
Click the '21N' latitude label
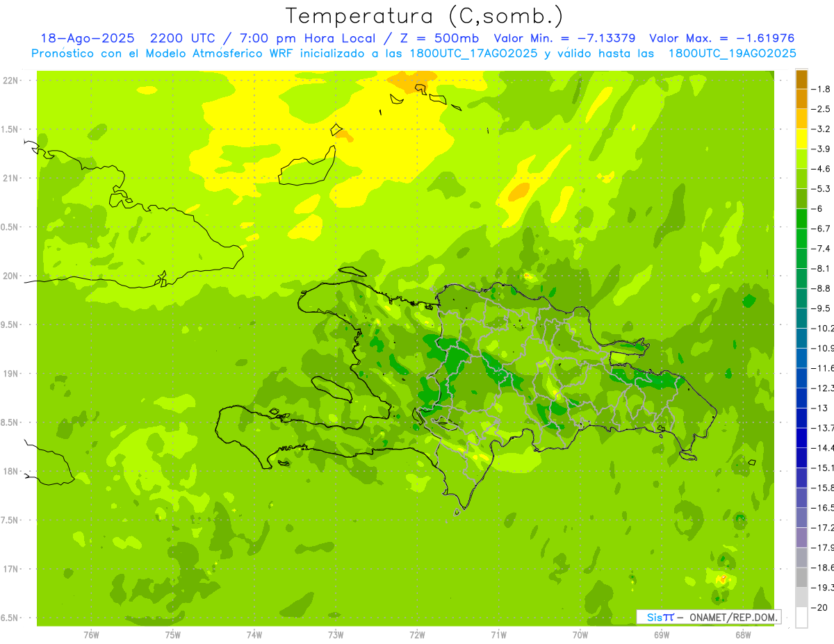[12, 178]
